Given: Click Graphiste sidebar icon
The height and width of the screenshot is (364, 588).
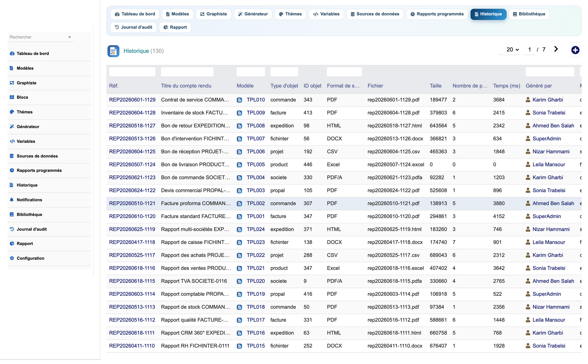Looking at the screenshot, I should pos(12,83).
